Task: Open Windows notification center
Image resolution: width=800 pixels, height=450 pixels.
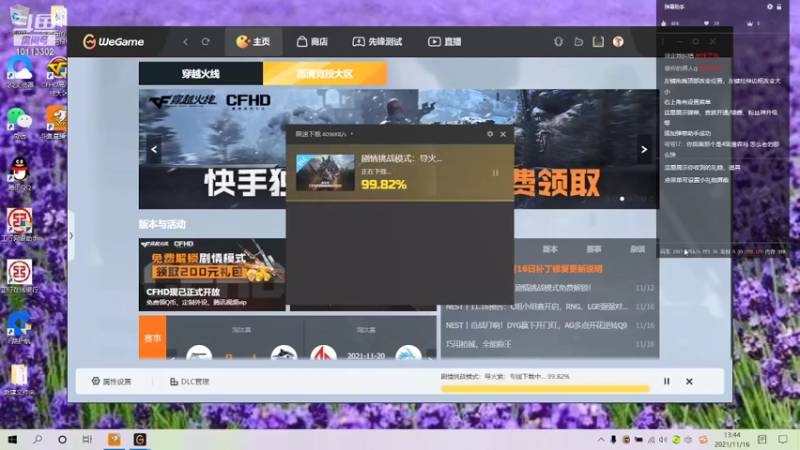Action: 783,439
